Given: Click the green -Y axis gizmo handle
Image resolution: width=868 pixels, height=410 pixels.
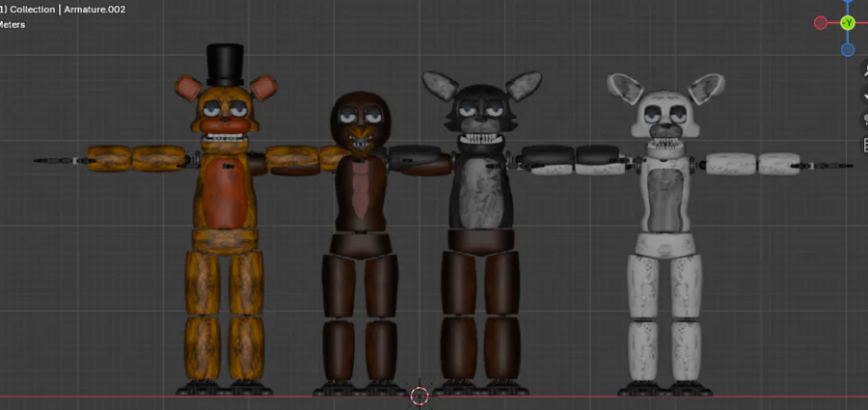Looking at the screenshot, I should (848, 23).
